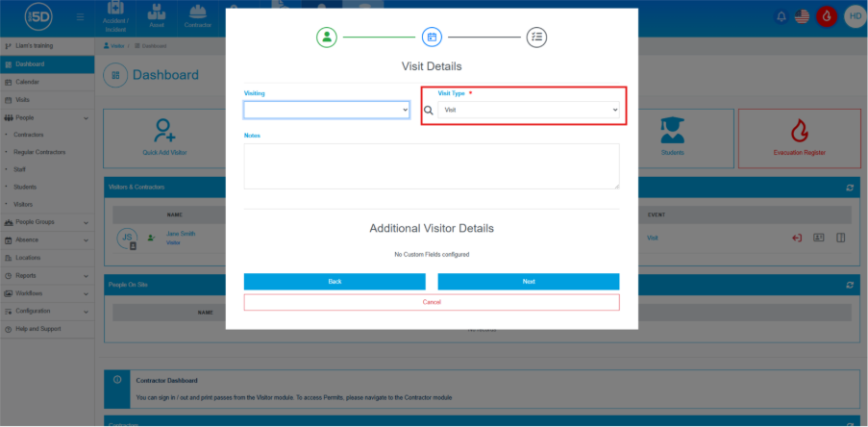Click the checklist final step icon

536,38
